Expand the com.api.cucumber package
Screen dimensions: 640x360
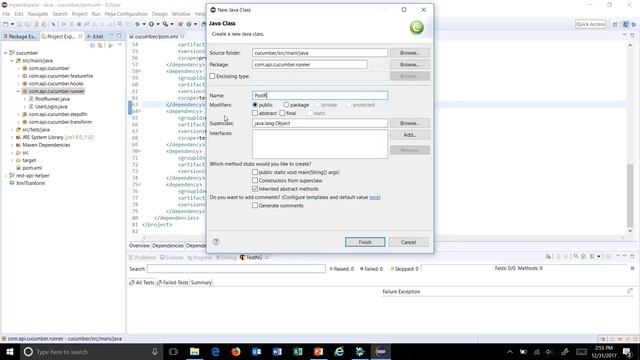click(18, 68)
